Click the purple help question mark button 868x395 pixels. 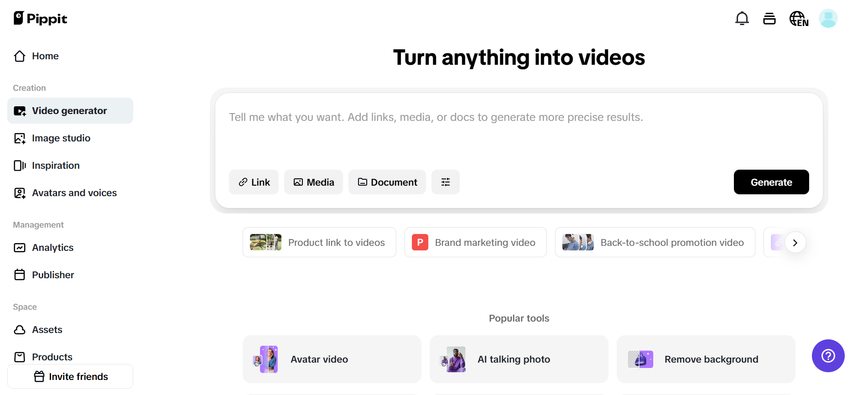[x=828, y=356]
